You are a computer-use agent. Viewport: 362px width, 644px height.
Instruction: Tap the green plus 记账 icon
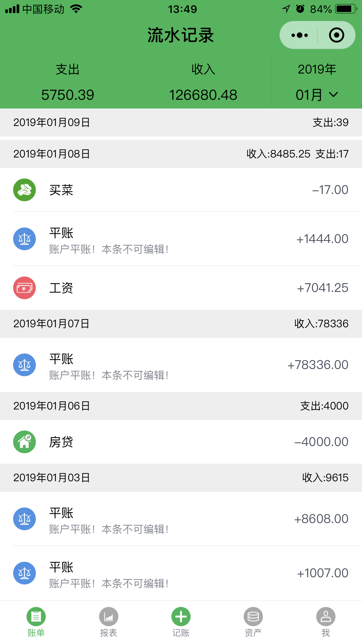click(x=181, y=617)
